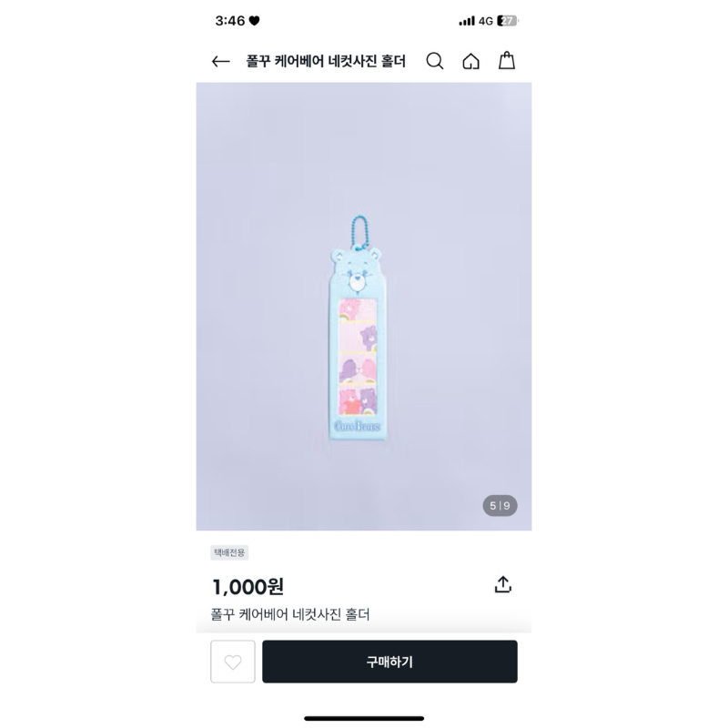Go to home via house icon
This screenshot has width=728, height=728.
click(x=470, y=61)
